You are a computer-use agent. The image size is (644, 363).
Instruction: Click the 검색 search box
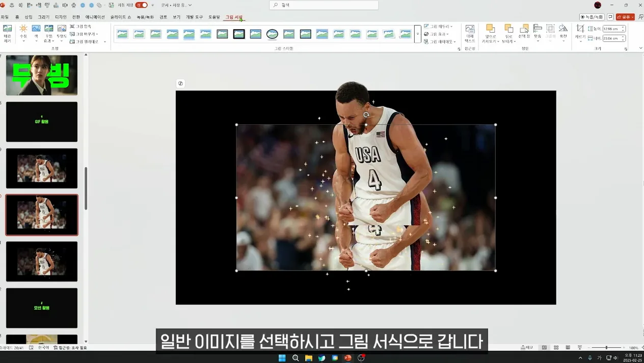point(324,5)
